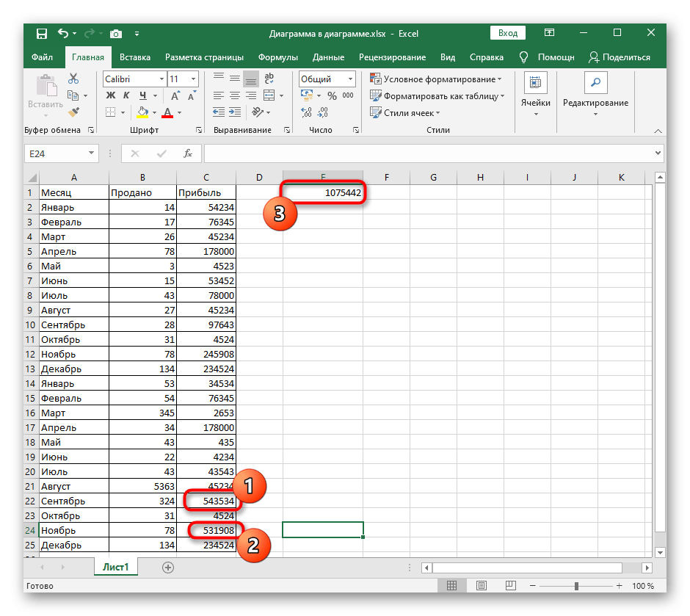This screenshot has height=616, width=690.
Task: Apply the yellow fill color bucket
Action: pyautogui.click(x=142, y=112)
